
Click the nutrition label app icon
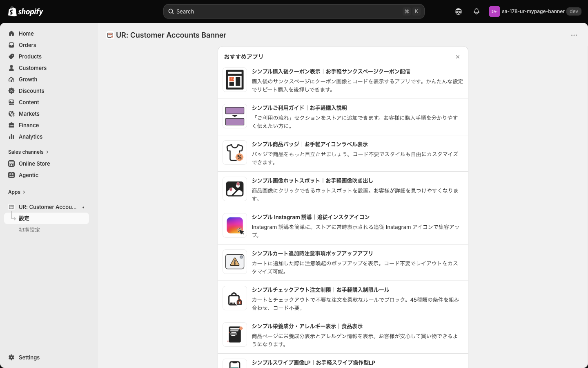coord(235,334)
